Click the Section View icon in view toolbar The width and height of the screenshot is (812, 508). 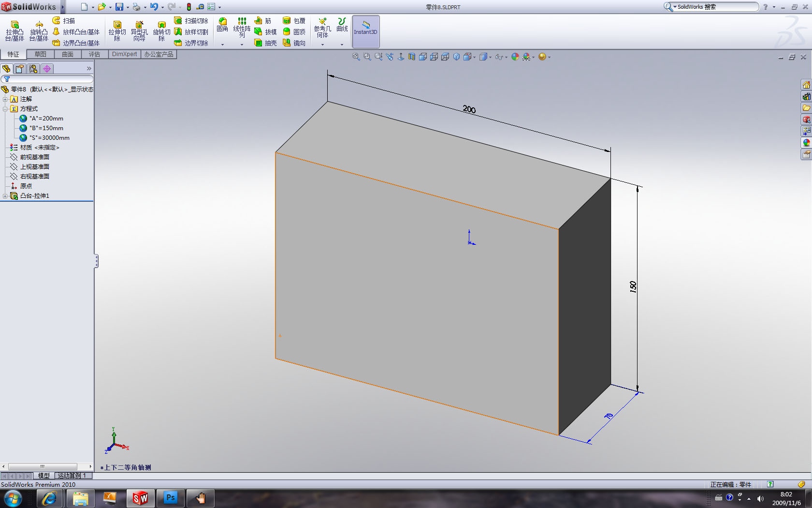(412, 57)
